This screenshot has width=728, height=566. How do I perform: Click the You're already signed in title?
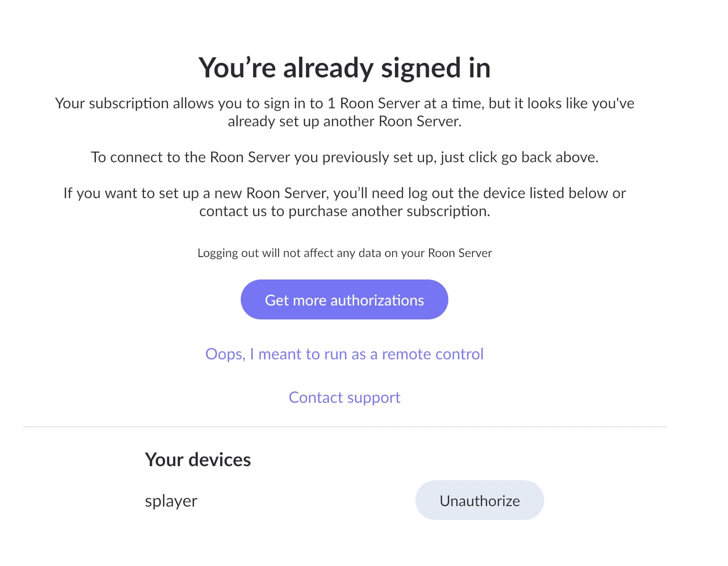[x=345, y=67]
